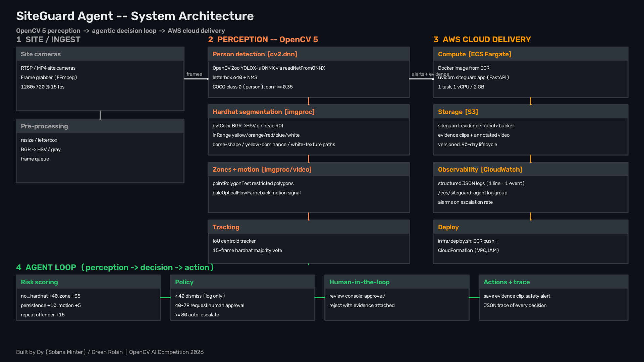Click the 'Storage [S3]' header
Viewport: 644px width, 362px height.
[531, 112]
